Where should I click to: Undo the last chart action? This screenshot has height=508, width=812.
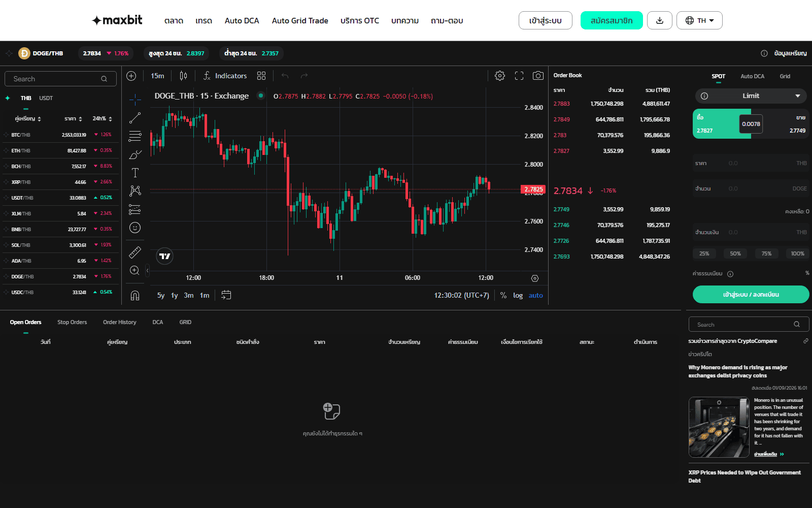coord(285,76)
